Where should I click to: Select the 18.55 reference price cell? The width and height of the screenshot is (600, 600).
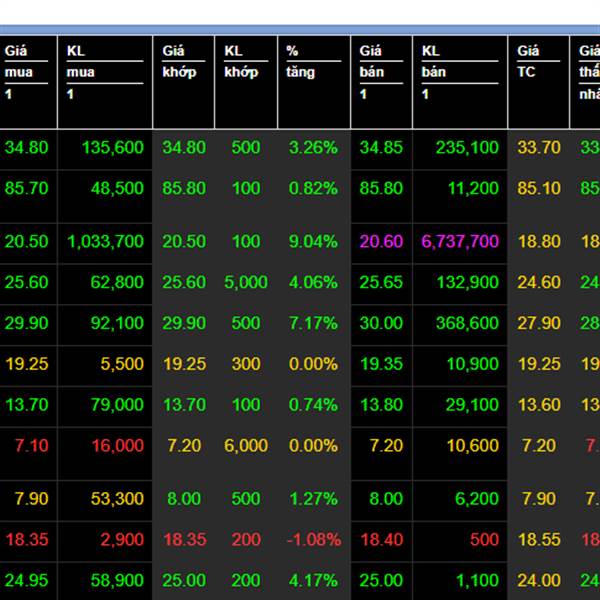coord(539,539)
